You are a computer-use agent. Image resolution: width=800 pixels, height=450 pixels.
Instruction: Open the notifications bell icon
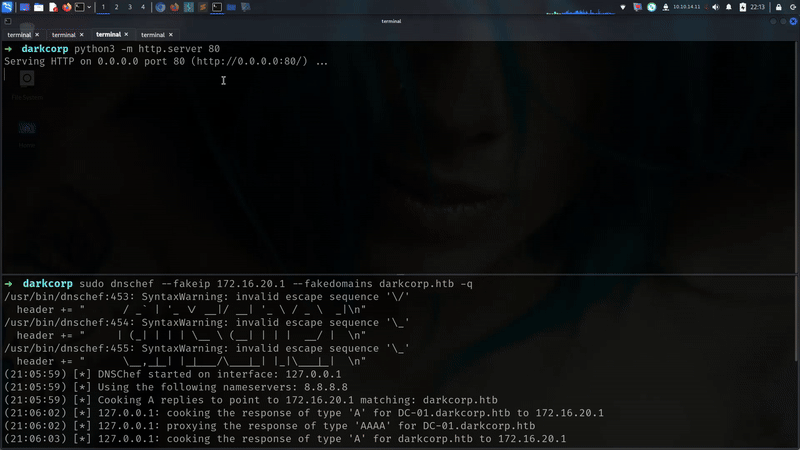[x=728, y=7]
